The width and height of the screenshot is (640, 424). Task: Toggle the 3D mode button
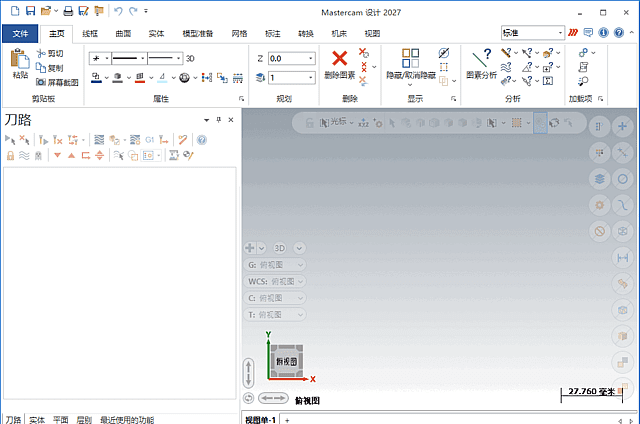[x=280, y=248]
